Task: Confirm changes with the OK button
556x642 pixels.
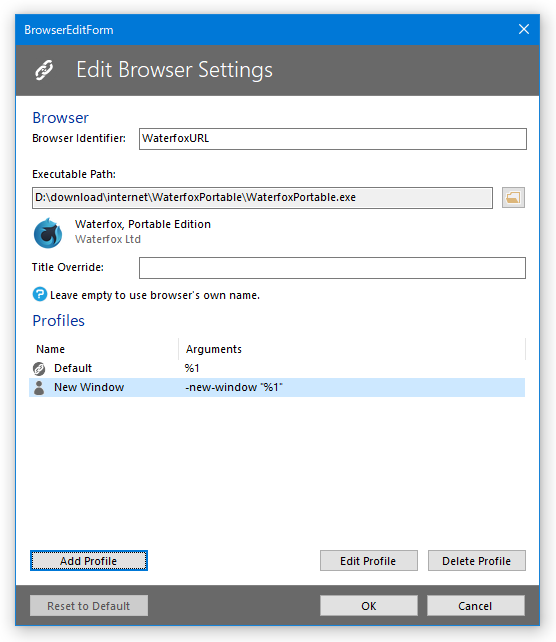Action: tap(369, 606)
